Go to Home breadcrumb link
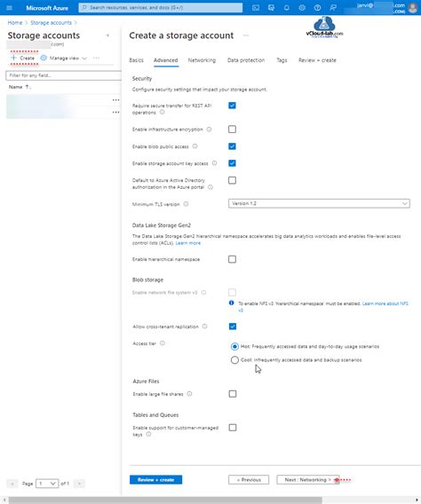This screenshot has width=421, height=504. (15, 22)
